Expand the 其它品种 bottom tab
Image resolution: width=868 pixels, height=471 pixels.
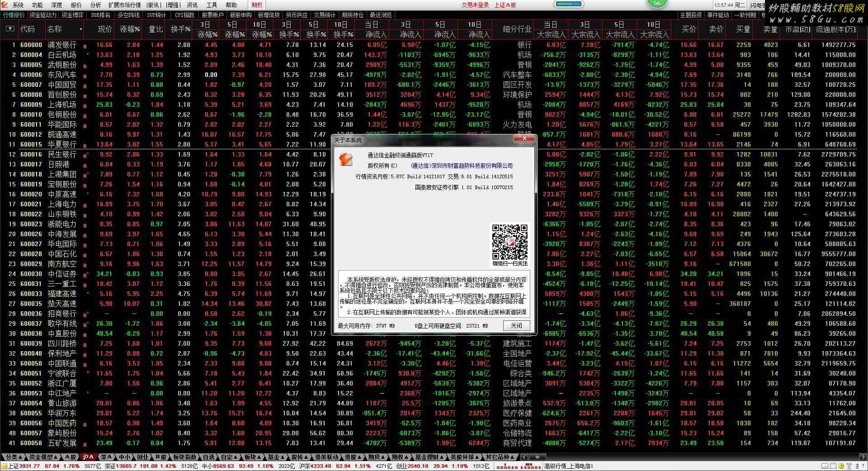pyautogui.click(x=500, y=457)
